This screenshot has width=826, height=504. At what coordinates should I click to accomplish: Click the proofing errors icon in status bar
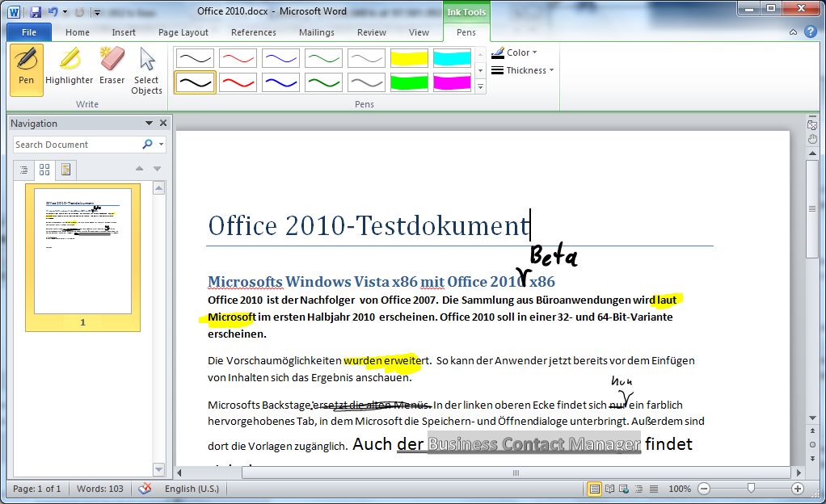tap(146, 489)
